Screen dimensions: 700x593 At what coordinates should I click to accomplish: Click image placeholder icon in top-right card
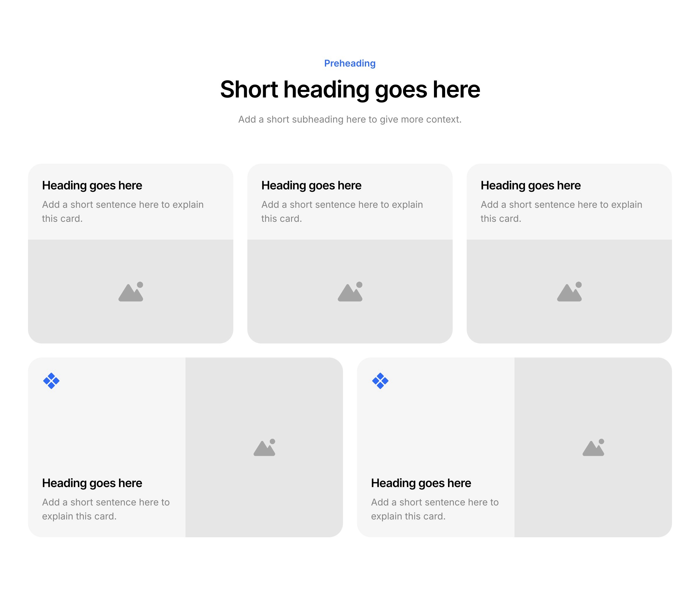569,292
